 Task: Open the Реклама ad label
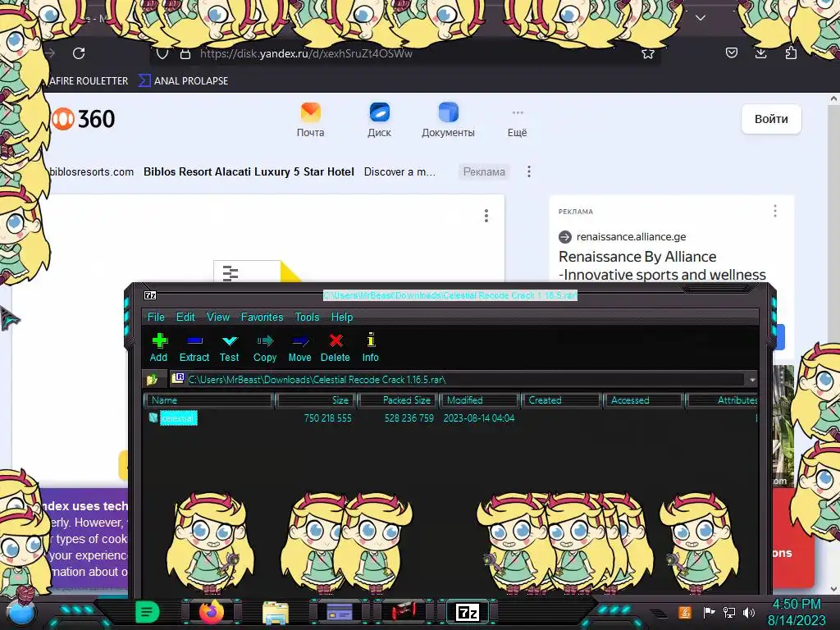point(484,172)
